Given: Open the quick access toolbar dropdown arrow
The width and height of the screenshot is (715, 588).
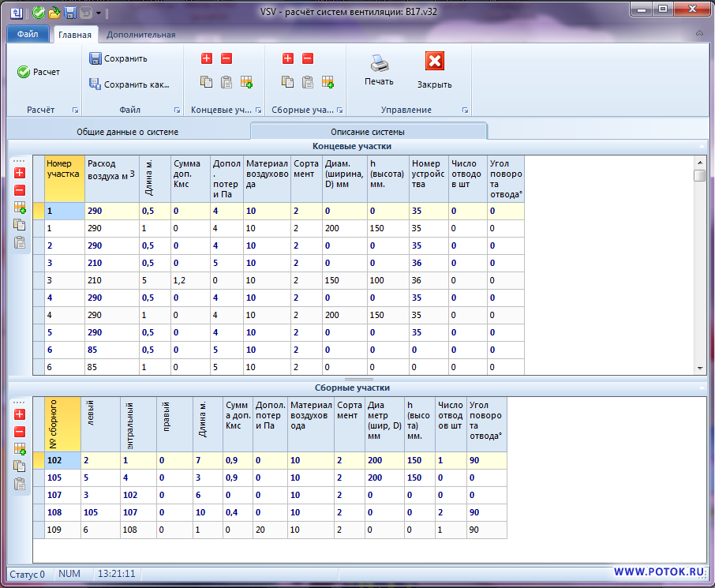Looking at the screenshot, I should (98, 13).
